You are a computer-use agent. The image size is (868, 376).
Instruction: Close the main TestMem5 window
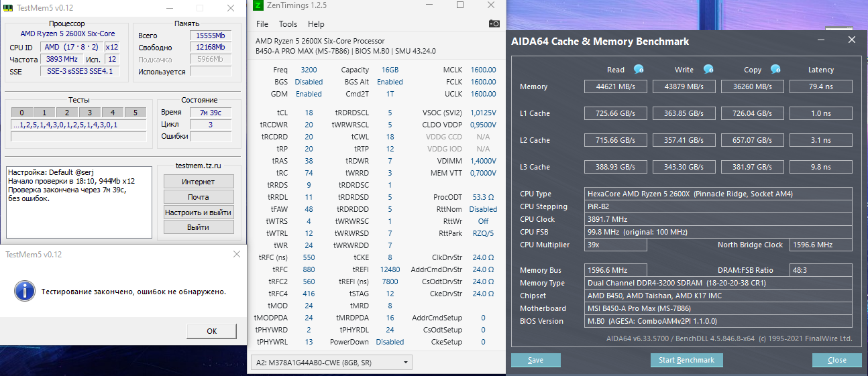pyautogui.click(x=231, y=9)
